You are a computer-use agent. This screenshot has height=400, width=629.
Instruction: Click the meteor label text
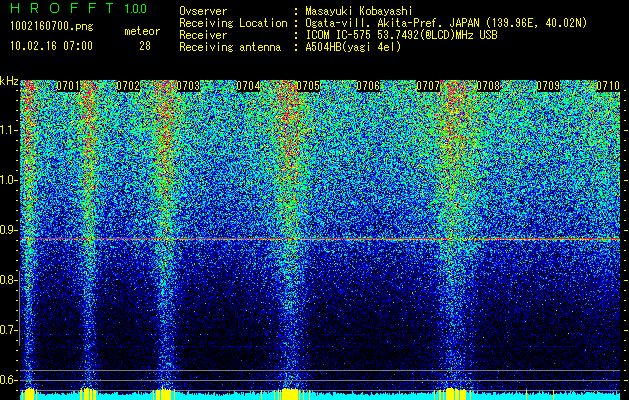coord(142,32)
